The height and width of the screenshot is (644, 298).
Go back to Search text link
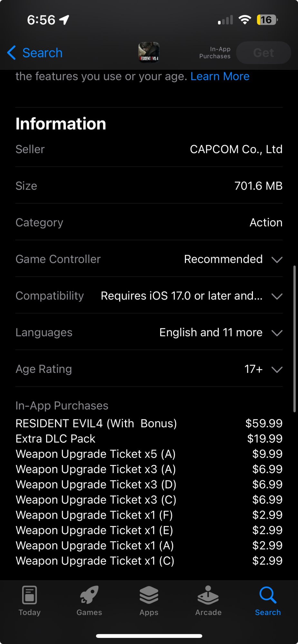42,53
